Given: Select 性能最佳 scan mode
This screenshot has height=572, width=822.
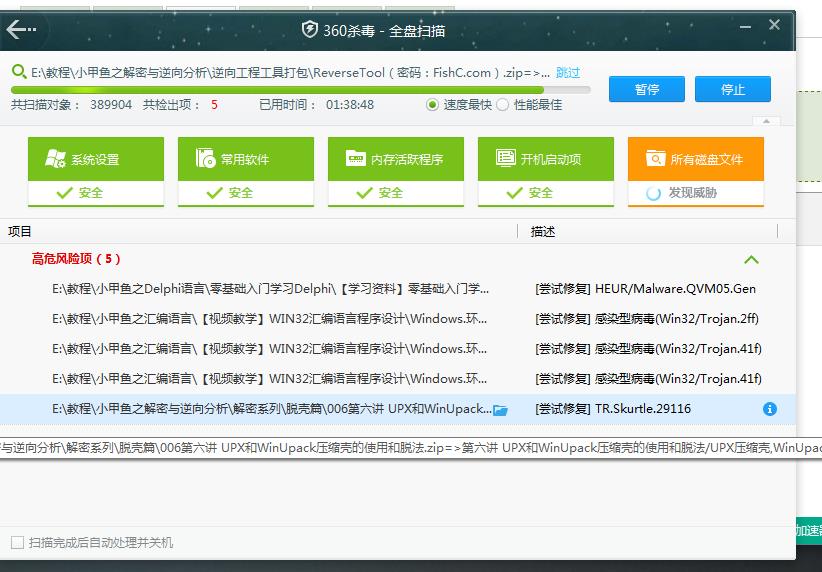Looking at the screenshot, I should coord(502,105).
